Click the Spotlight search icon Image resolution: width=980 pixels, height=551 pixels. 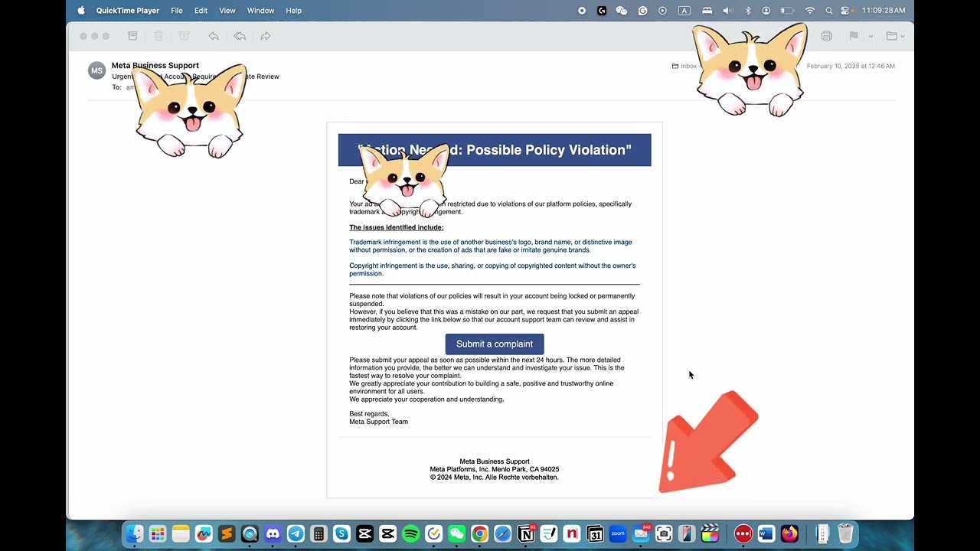coord(829,11)
